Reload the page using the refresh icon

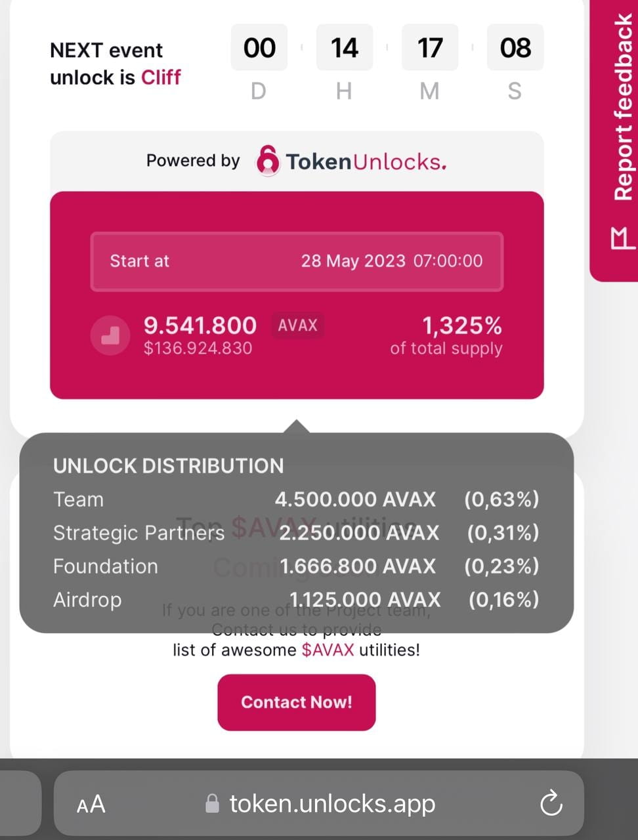pyautogui.click(x=551, y=803)
